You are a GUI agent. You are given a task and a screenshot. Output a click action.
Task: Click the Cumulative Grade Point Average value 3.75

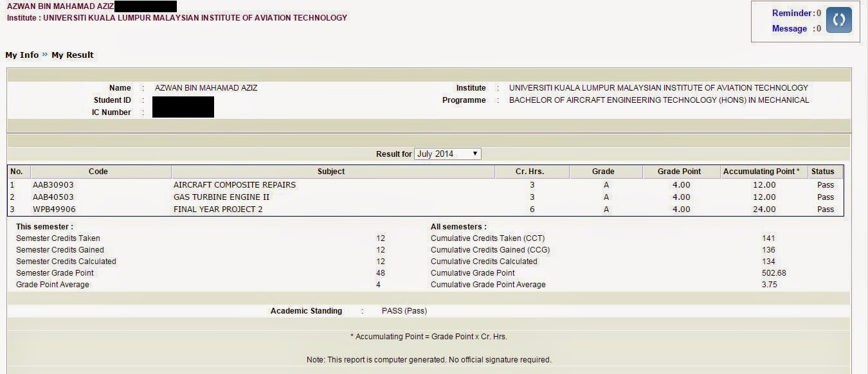tap(769, 285)
